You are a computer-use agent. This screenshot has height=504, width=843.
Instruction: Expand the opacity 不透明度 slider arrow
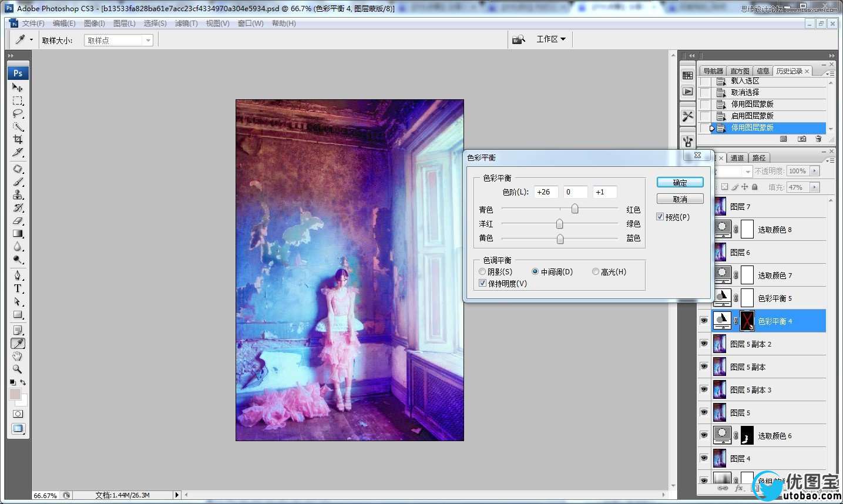(814, 171)
